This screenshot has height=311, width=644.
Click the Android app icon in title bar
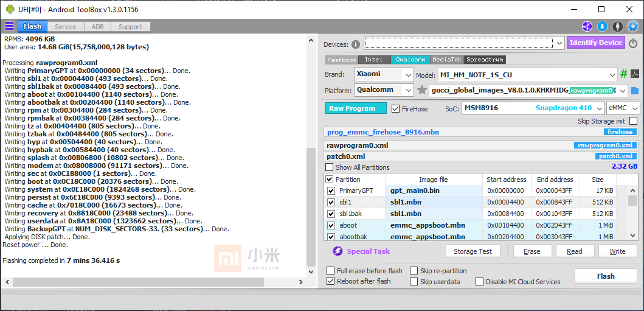coord(10,9)
